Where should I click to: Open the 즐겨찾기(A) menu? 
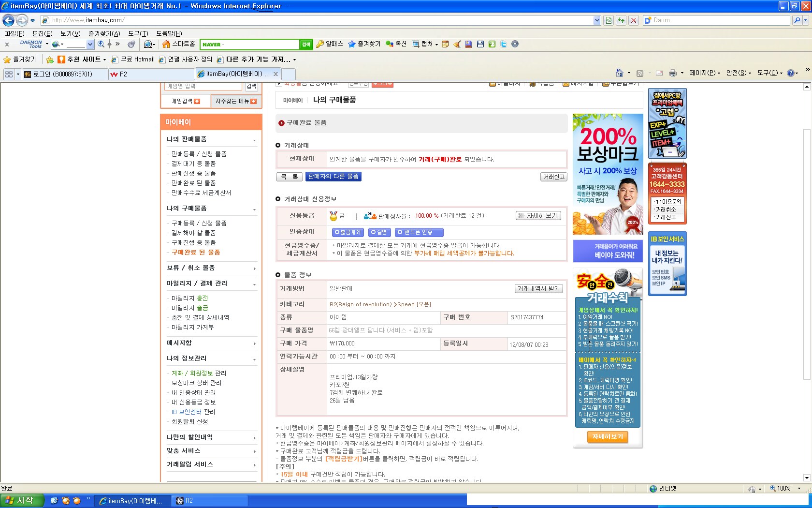[x=104, y=33]
